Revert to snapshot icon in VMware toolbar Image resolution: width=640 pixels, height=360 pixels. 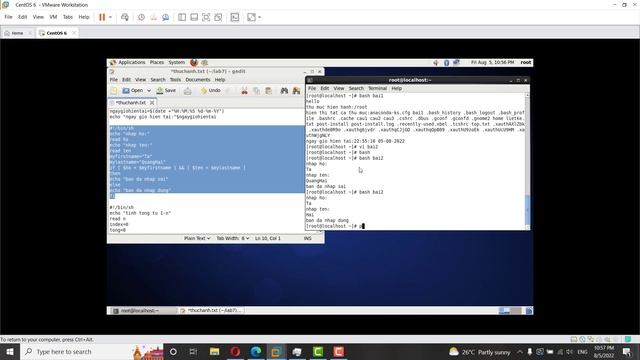point(153,17)
